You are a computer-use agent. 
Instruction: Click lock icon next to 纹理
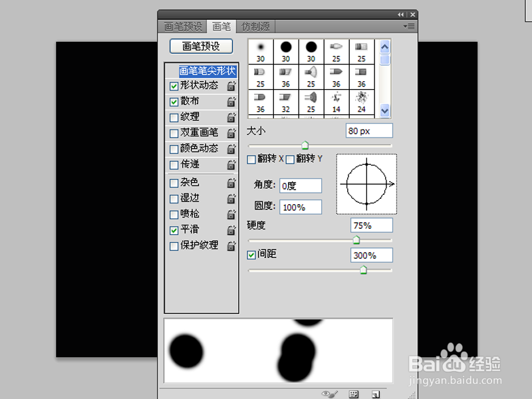[x=231, y=118]
